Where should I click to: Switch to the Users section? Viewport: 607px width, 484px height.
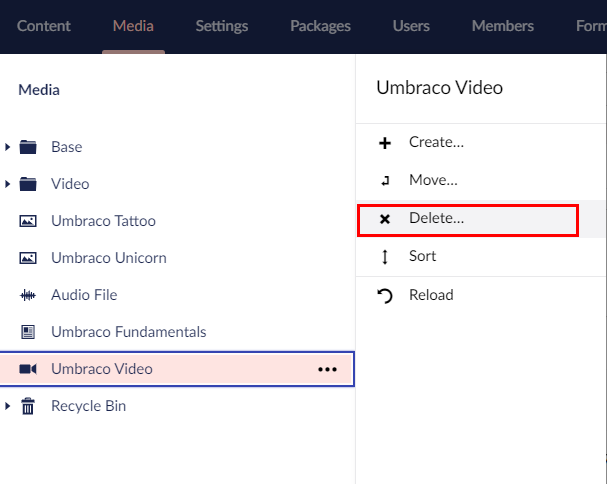pos(411,26)
